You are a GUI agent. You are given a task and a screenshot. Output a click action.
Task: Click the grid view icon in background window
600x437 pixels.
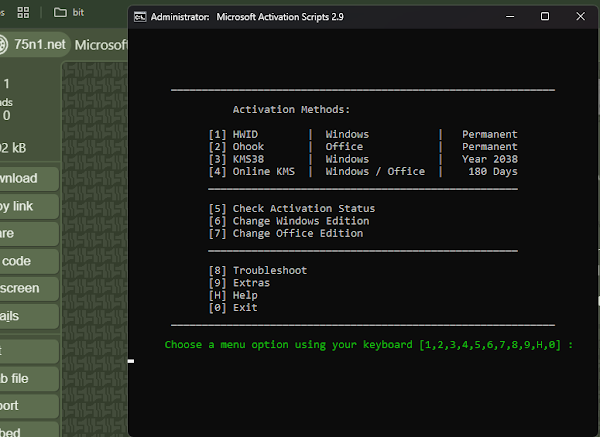[23, 13]
